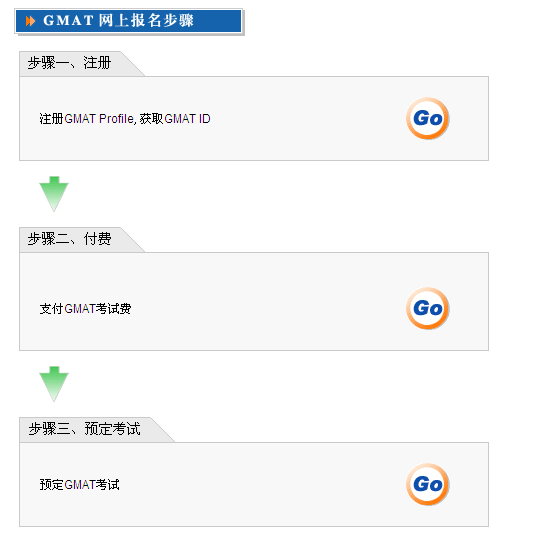Select the 步骤三、预定考试 tab
Viewport: 538px width, 543px height.
point(84,429)
